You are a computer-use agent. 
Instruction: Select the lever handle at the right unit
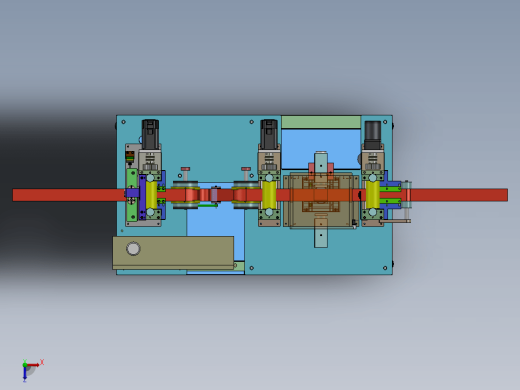(395, 221)
